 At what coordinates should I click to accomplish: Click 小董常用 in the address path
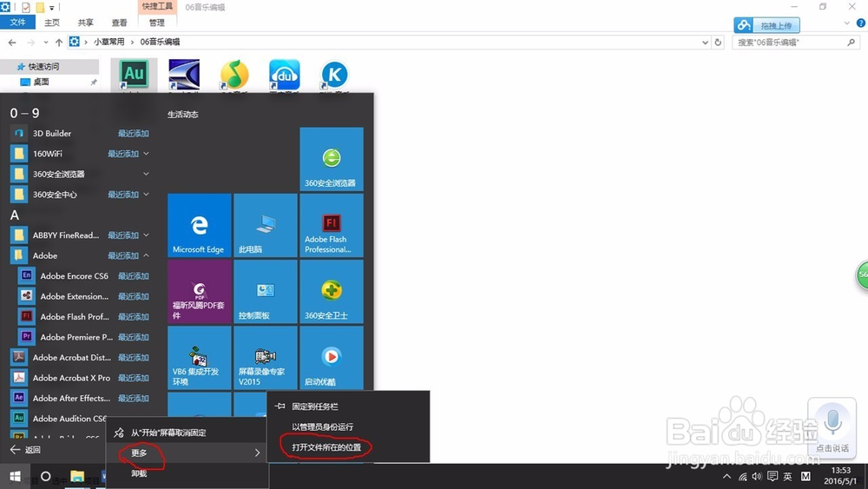coord(108,42)
